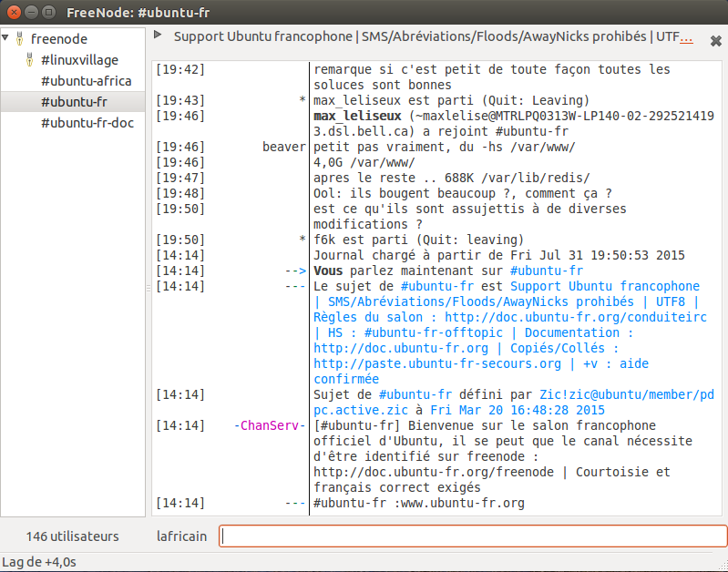Screen dimensions: 728x572
Task: Click bold max_leliseux in the join message
Action: coord(357,116)
